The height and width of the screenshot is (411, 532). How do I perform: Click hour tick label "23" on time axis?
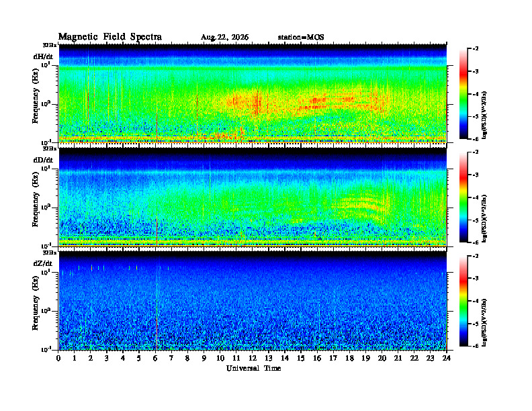[x=430, y=358]
